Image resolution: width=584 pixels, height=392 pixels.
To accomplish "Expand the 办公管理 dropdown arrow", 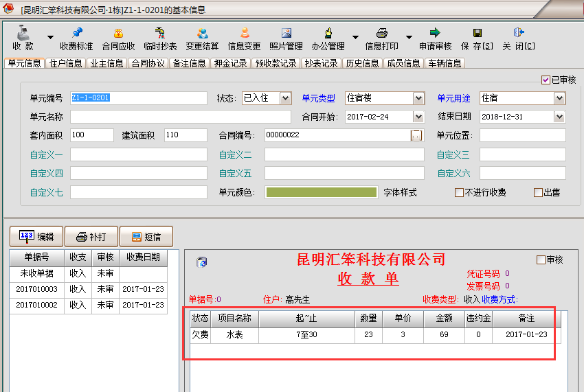I will pyautogui.click(x=356, y=37).
